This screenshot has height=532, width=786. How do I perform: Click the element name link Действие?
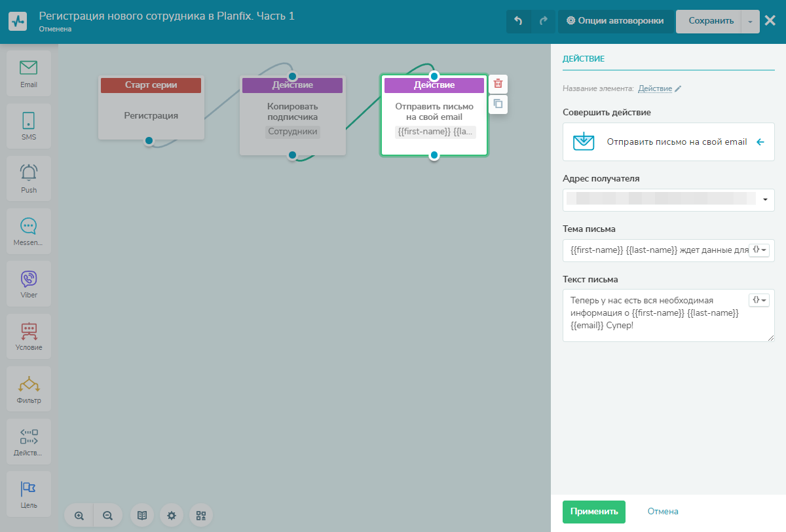(655, 88)
